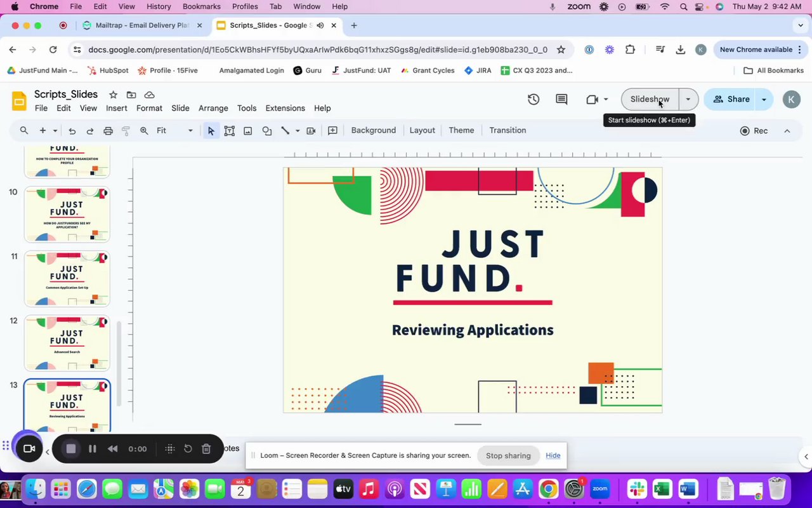The width and height of the screenshot is (812, 508).
Task: Click the print icon in toolbar
Action: coord(108,131)
